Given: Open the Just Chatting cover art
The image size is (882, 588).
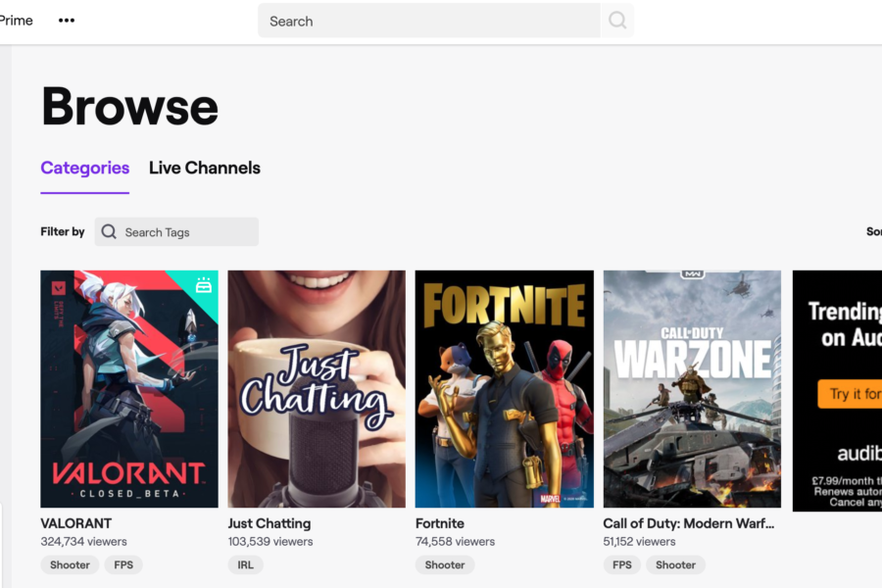Looking at the screenshot, I should [x=317, y=389].
